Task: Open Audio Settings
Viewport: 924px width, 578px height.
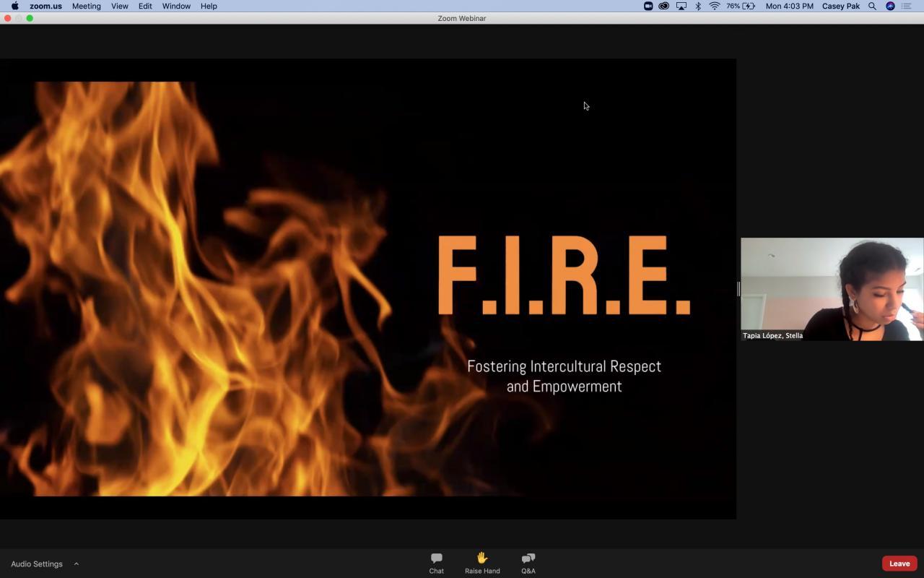Action: click(x=37, y=564)
